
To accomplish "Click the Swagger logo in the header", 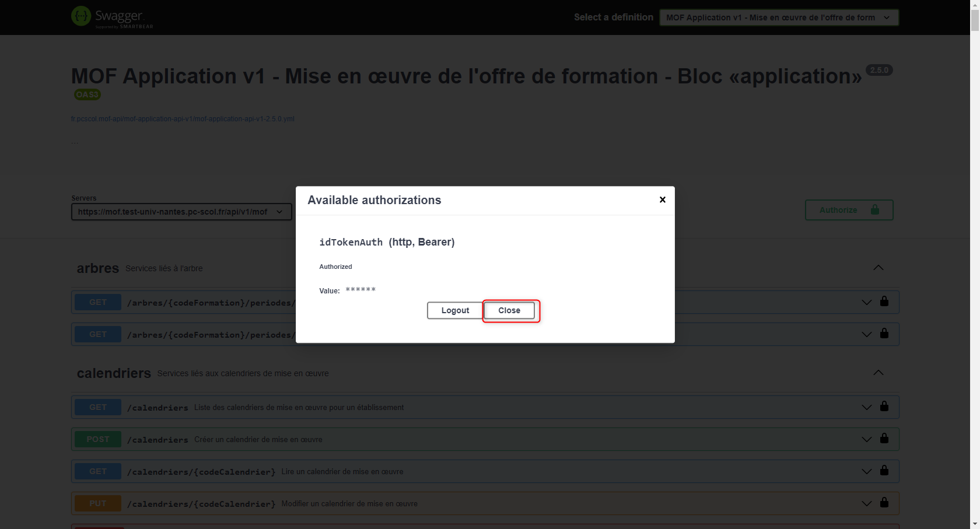I will point(112,17).
